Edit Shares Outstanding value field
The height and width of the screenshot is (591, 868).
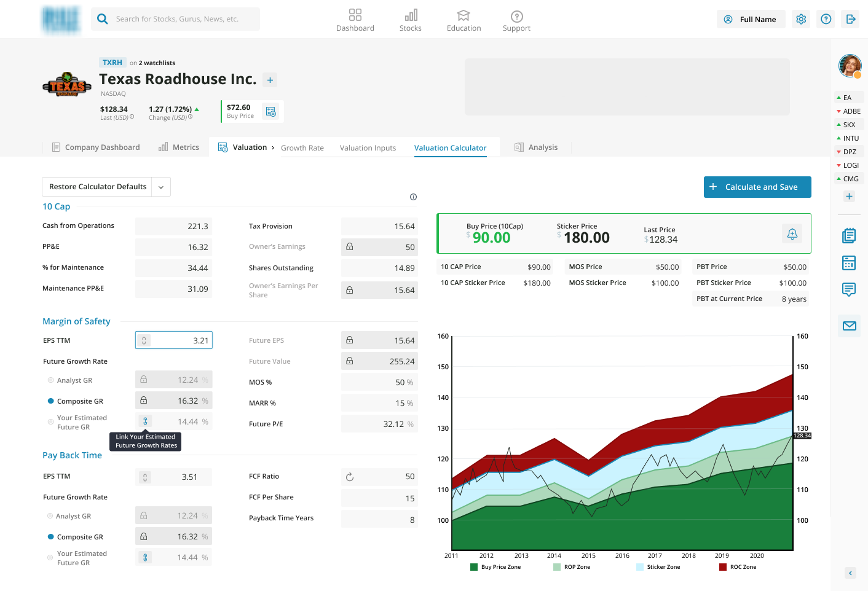[379, 268]
